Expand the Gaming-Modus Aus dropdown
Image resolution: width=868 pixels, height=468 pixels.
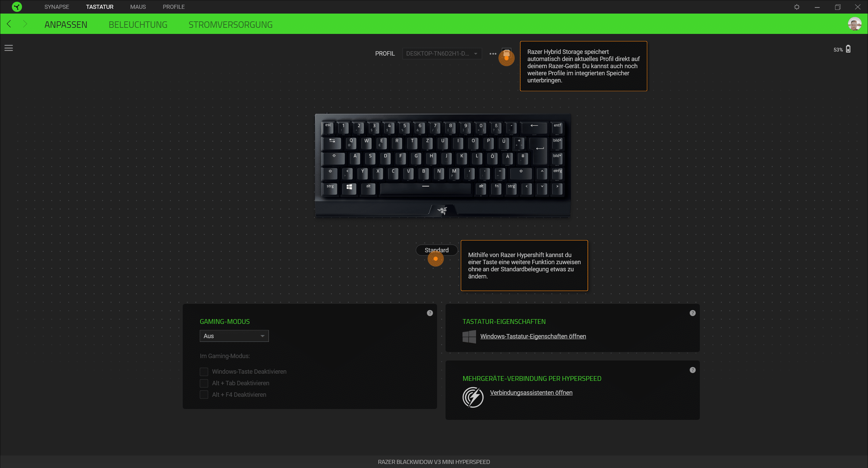coord(234,336)
